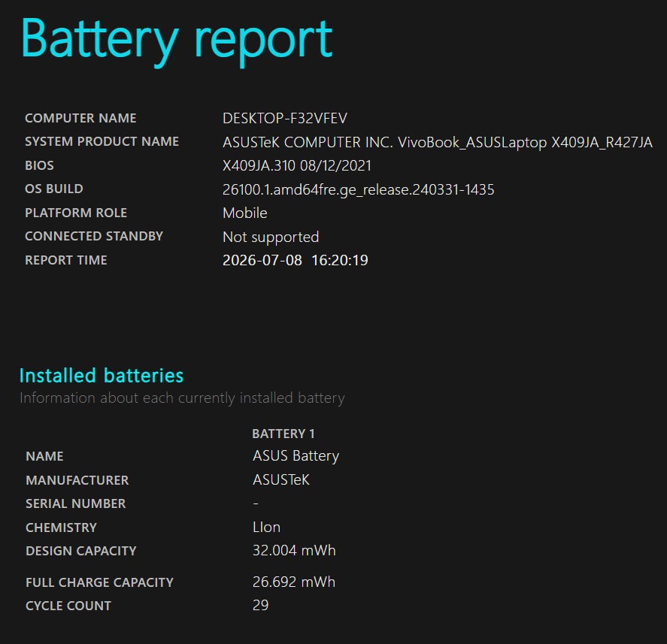Click the Battery report title

coord(177,41)
